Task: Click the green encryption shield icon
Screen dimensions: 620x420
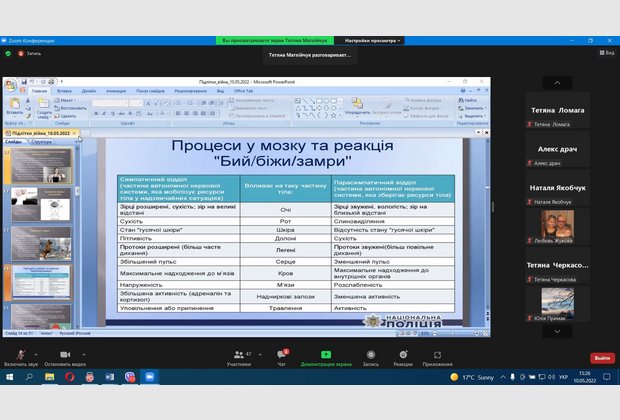Action: pos(7,53)
